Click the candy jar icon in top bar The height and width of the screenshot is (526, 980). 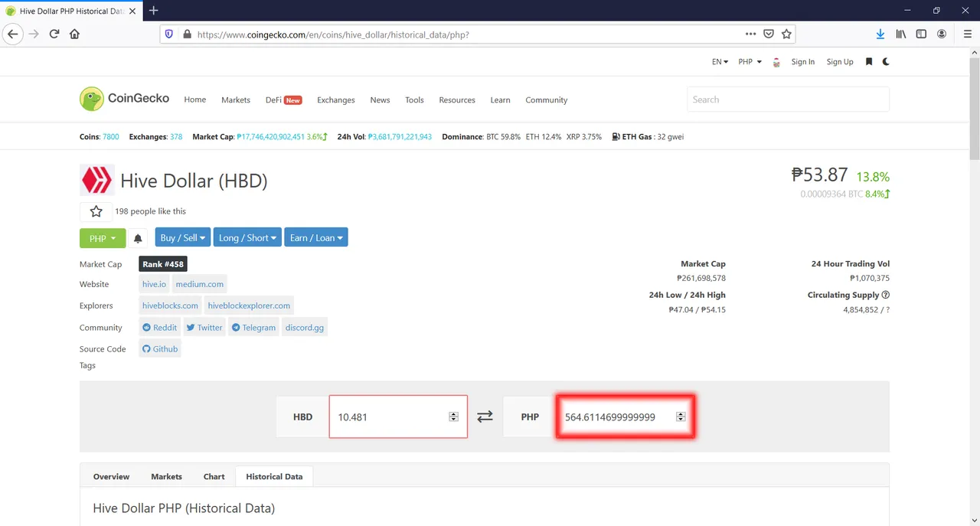[776, 62]
